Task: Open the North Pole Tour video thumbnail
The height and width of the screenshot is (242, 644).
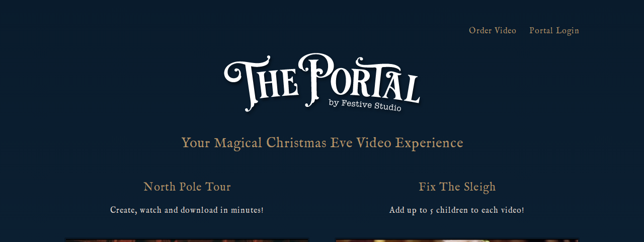Action: click(187, 240)
